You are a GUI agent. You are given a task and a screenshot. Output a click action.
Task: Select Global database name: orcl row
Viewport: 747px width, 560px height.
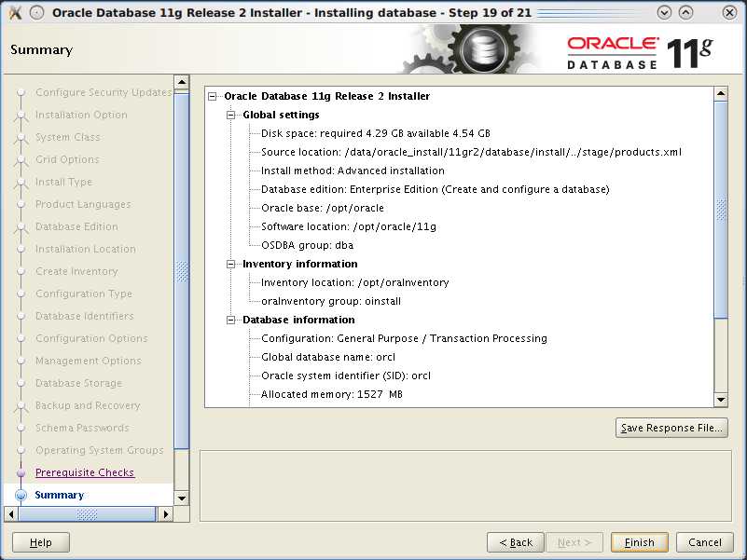pos(328,357)
